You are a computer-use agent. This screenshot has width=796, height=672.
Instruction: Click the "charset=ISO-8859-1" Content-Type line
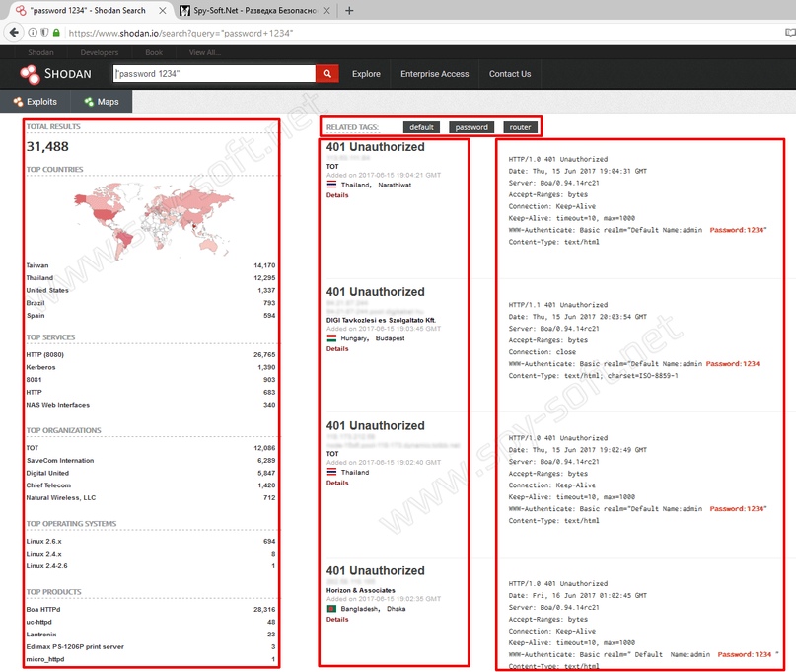pyautogui.click(x=594, y=376)
